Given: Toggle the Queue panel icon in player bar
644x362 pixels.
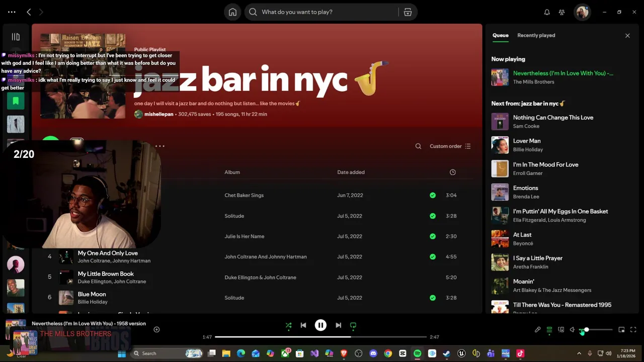Looking at the screenshot, I should [549, 330].
